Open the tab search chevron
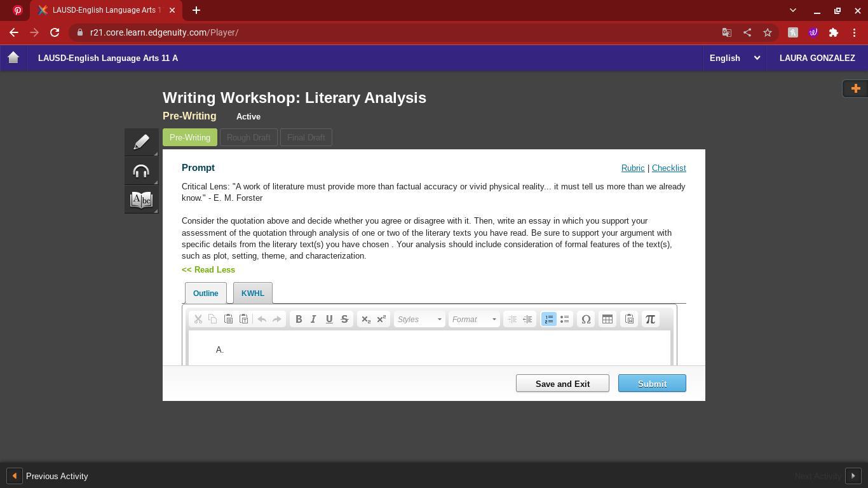This screenshot has height=488, width=868. [x=792, y=10]
